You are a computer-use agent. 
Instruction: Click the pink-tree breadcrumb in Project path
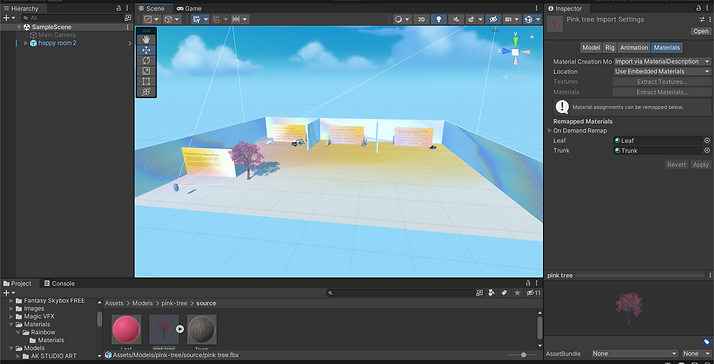point(174,303)
